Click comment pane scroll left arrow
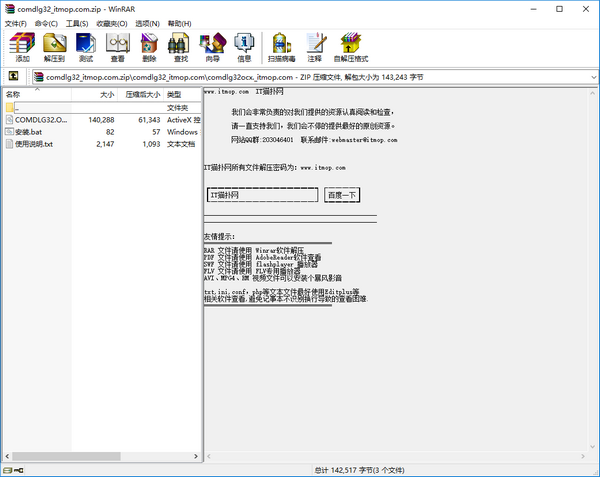 pos(209,456)
